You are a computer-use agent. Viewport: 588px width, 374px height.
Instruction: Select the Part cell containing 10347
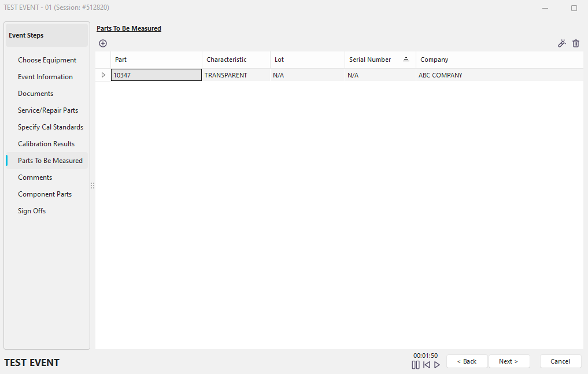(156, 75)
